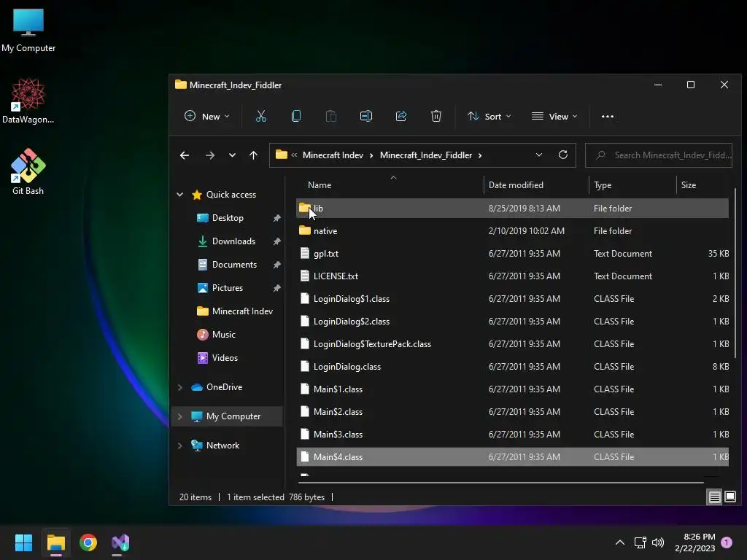Open the clock and date in taskbar
This screenshot has height=560, width=747.
(694, 542)
